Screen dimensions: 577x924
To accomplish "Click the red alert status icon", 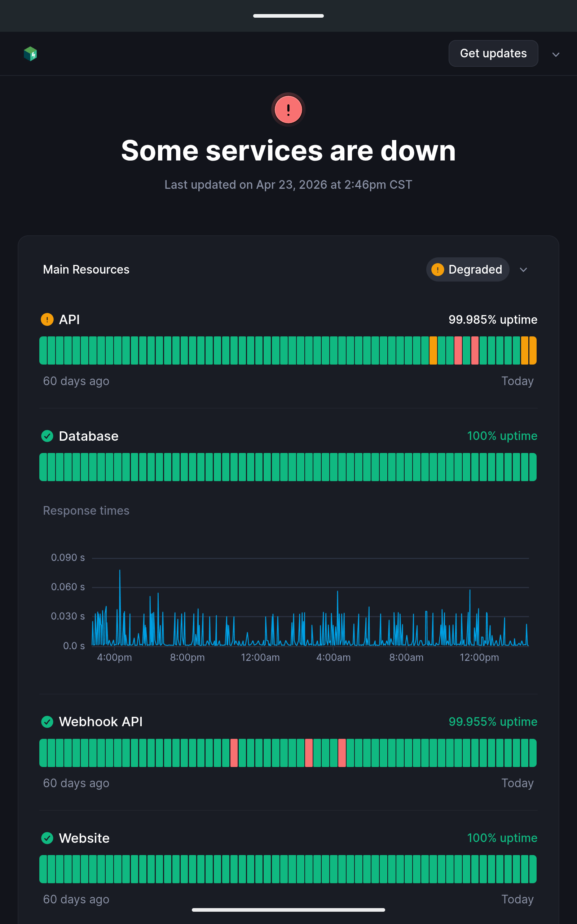I will tap(288, 110).
